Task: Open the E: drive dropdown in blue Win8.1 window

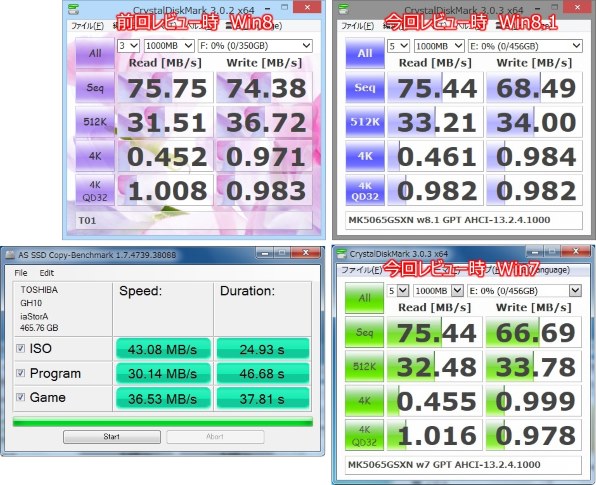Action: coord(525,46)
